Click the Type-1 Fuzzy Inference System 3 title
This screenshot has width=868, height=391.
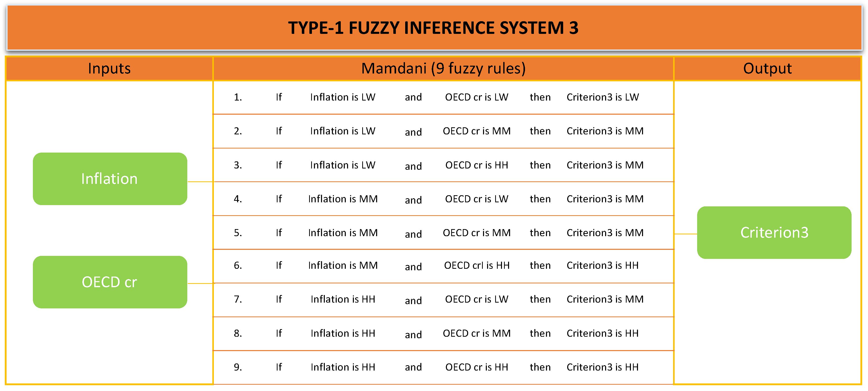tap(433, 28)
